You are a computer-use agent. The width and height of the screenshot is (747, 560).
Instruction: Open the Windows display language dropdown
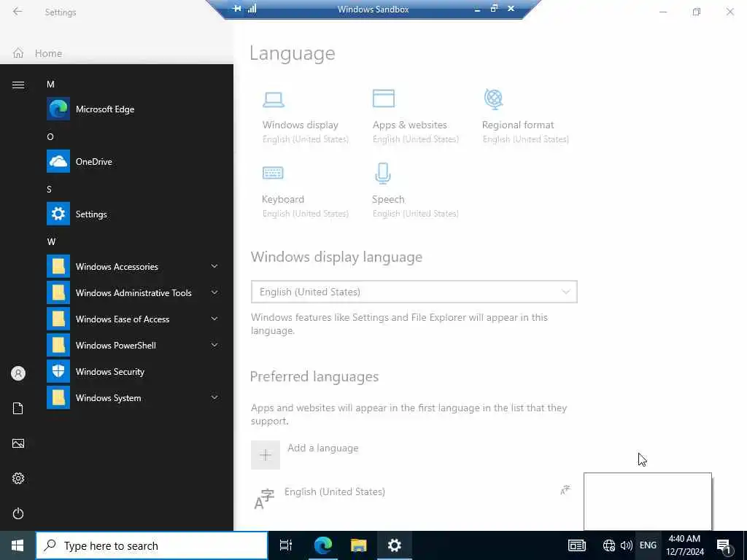coord(414,292)
